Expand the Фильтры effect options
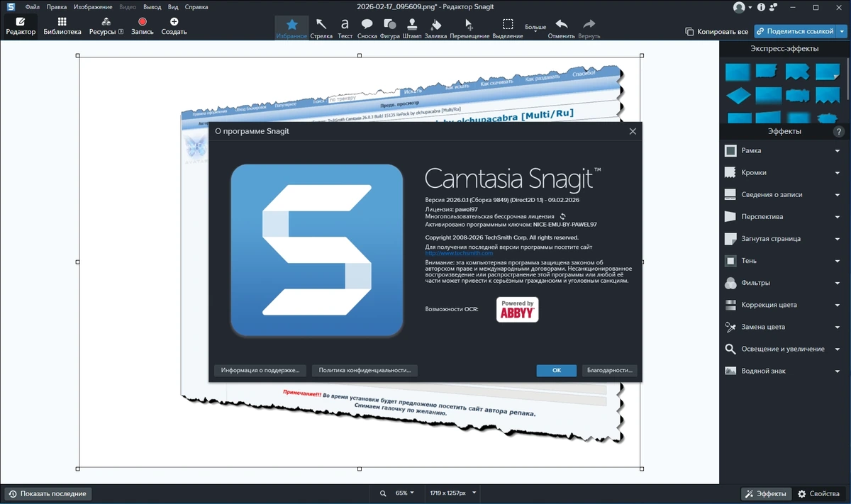This screenshot has width=851, height=504. click(x=838, y=283)
